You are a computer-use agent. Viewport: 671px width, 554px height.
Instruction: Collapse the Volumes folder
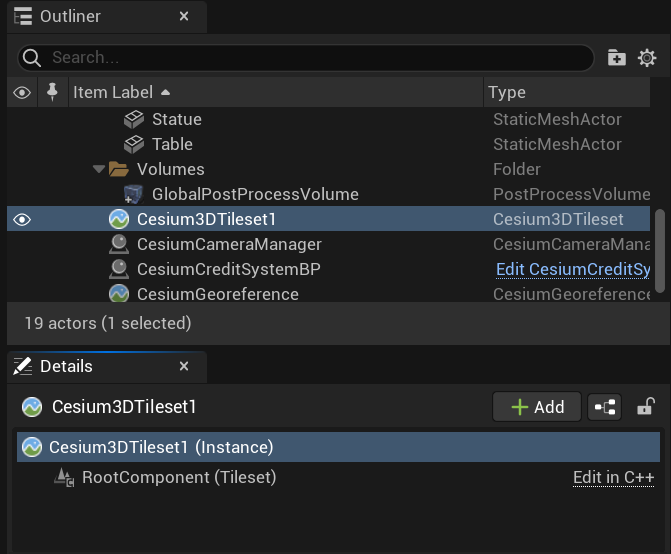[99, 169]
